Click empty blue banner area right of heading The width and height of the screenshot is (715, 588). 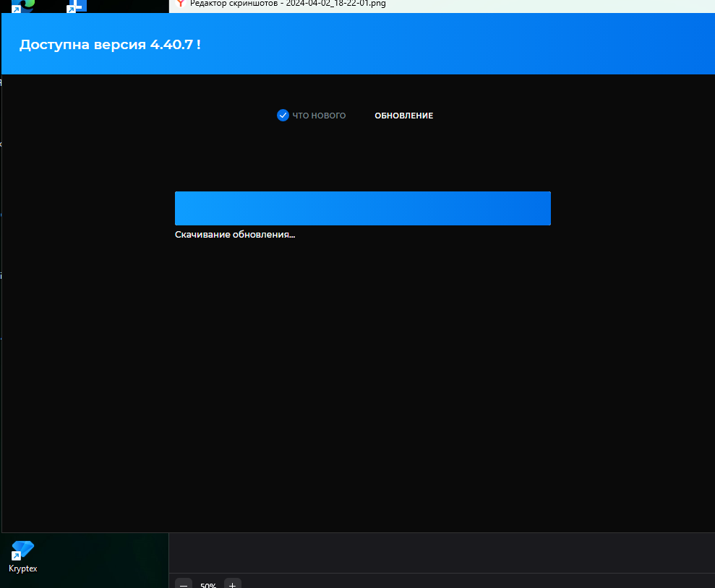click(470, 44)
